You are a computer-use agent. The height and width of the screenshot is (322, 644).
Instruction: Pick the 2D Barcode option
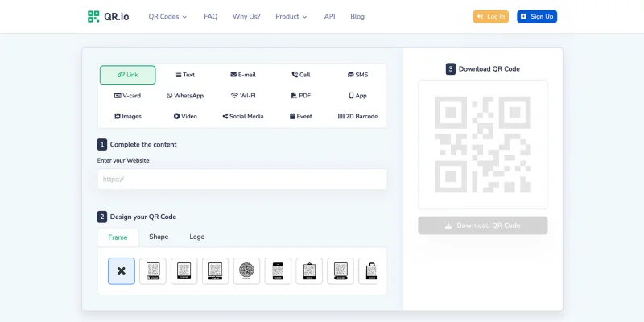[x=357, y=117]
